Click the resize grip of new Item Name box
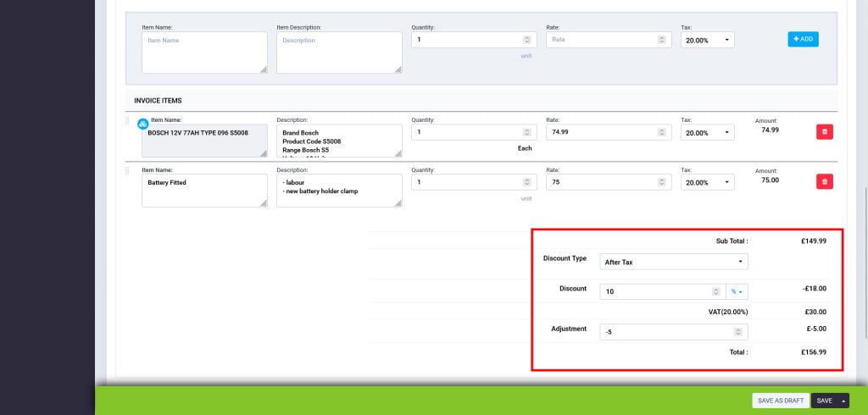 264,69
